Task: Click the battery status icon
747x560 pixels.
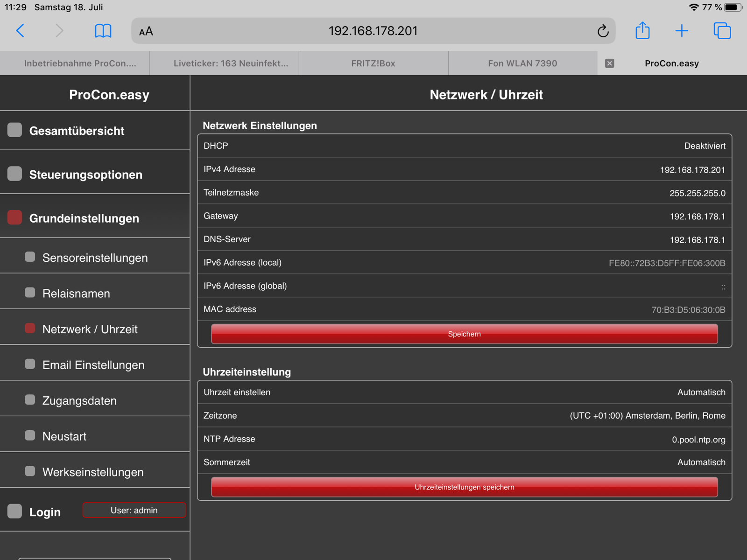Action: (x=733, y=7)
